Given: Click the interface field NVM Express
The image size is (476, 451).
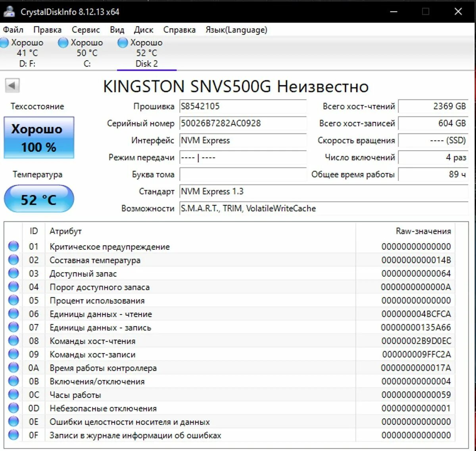Looking at the screenshot, I should pyautogui.click(x=243, y=140).
